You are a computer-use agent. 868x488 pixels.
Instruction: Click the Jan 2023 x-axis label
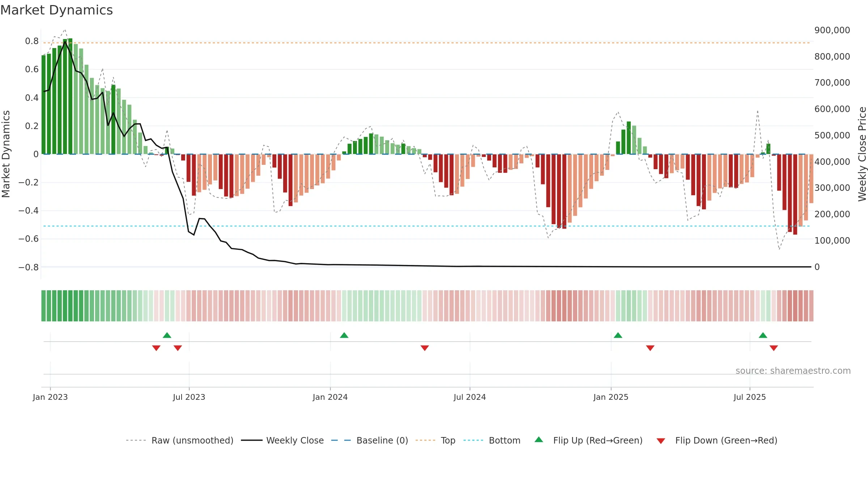[50, 397]
